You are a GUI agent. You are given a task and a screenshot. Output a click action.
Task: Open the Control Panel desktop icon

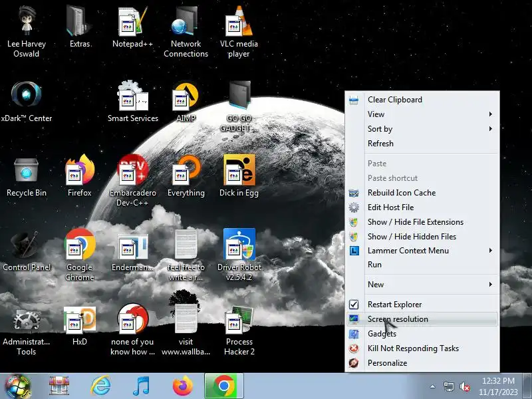click(x=27, y=251)
